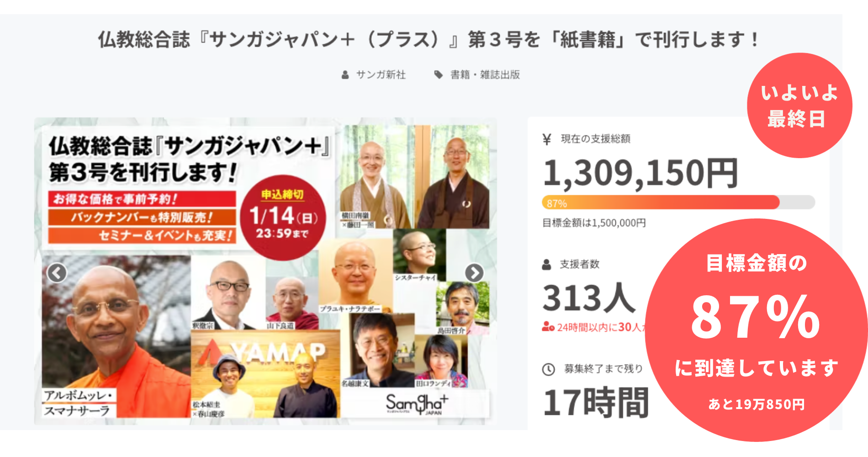868x457 pixels.
Task: Click the red people icon by 24時間以内に30人
Action: click(548, 327)
